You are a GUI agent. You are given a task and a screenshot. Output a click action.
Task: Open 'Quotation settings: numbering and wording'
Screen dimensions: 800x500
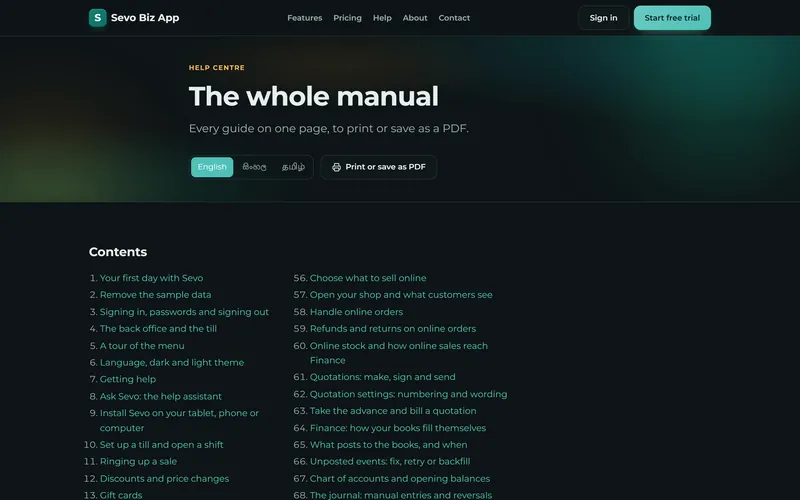click(x=408, y=394)
